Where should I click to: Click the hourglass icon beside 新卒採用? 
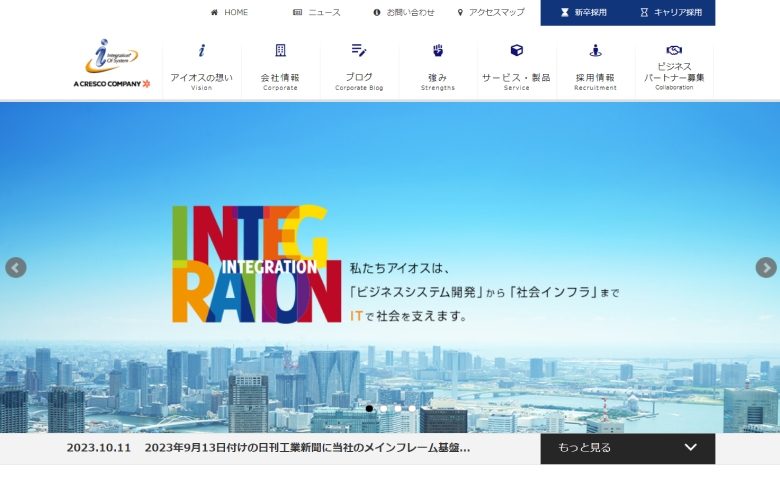[x=565, y=12]
